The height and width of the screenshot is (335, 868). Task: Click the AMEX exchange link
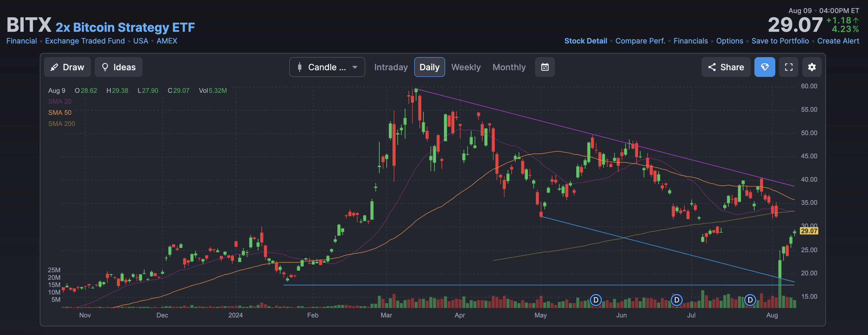[x=167, y=41]
